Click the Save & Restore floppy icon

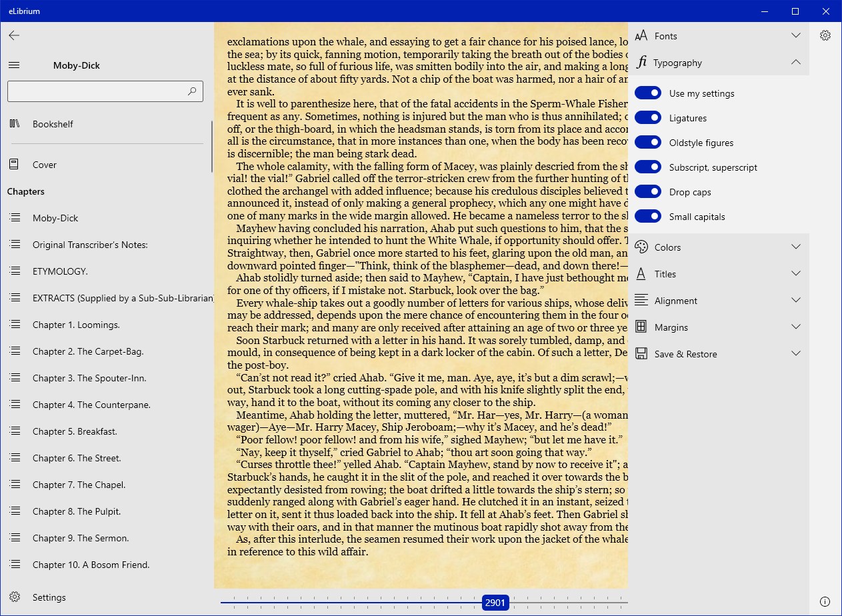click(641, 354)
